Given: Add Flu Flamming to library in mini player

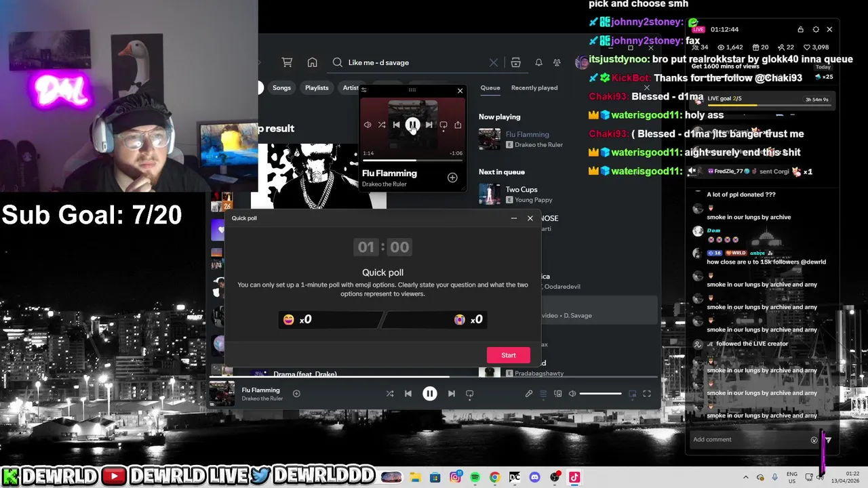Looking at the screenshot, I should tap(452, 178).
